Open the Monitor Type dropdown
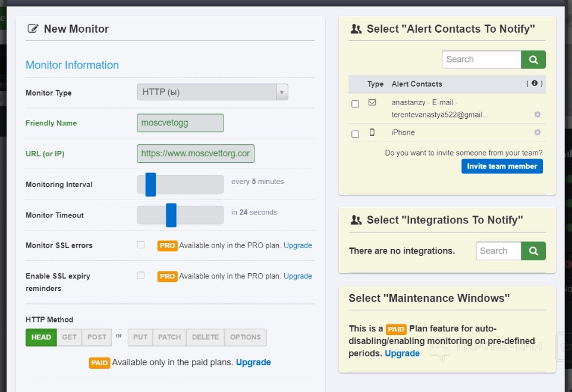 212,92
